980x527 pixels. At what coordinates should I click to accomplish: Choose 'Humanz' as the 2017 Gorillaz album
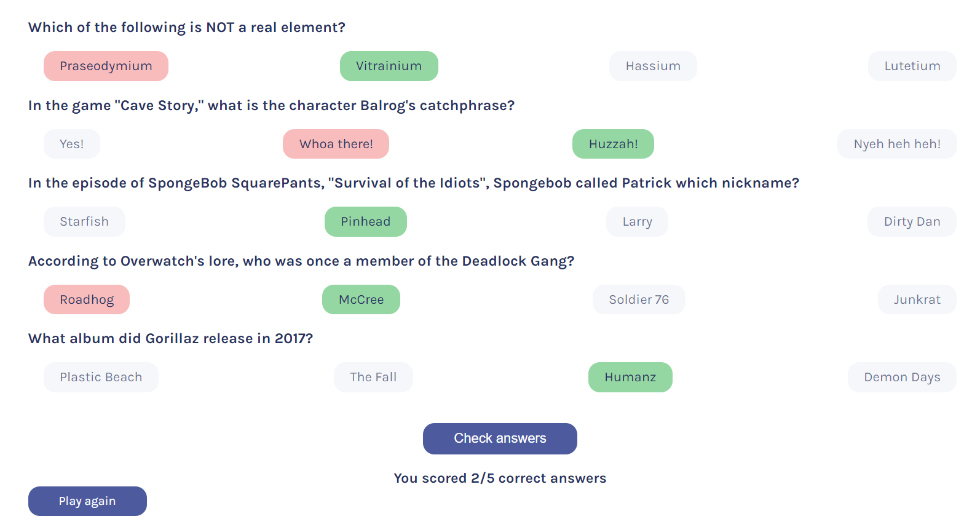pyautogui.click(x=630, y=377)
